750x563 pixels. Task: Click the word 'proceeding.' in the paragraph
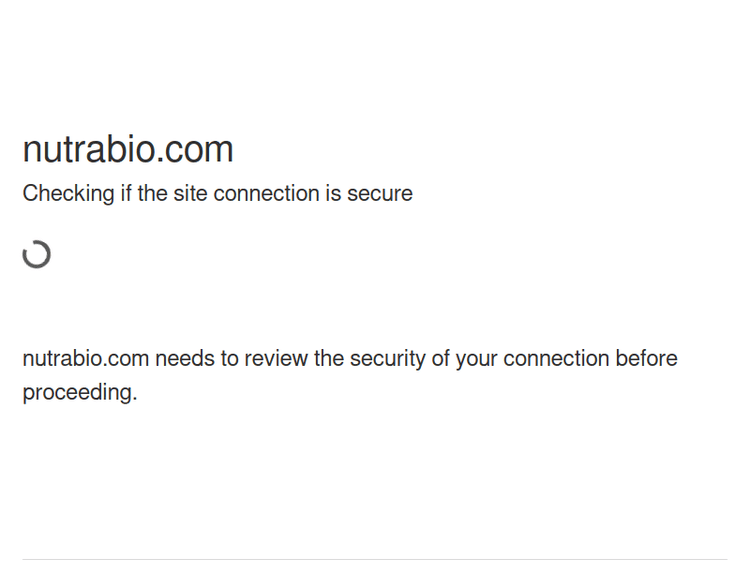coord(80,393)
